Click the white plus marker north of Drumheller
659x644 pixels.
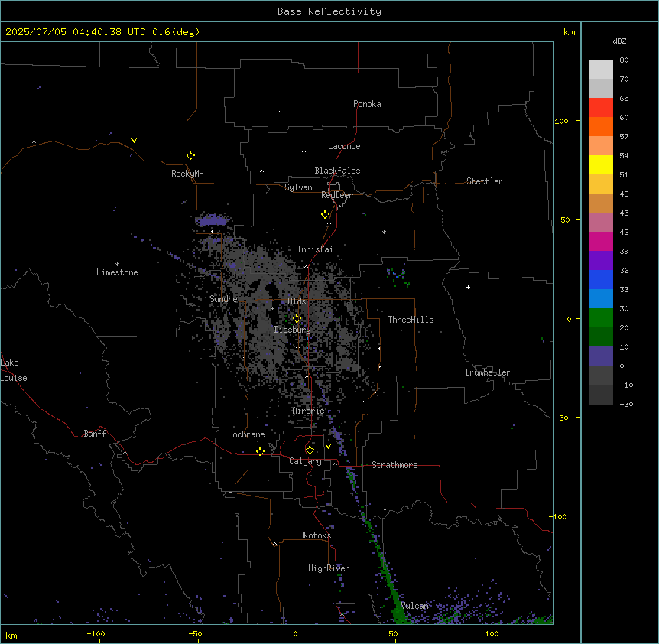pos(468,287)
